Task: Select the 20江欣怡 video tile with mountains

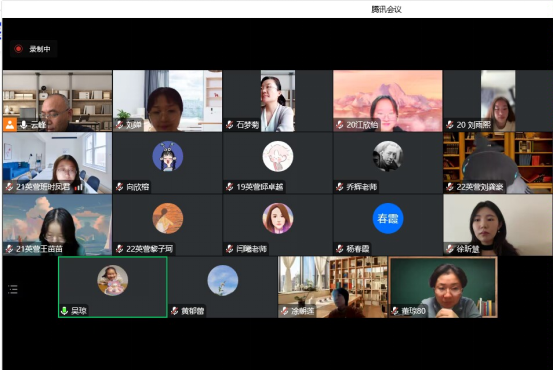Action: [x=388, y=101]
